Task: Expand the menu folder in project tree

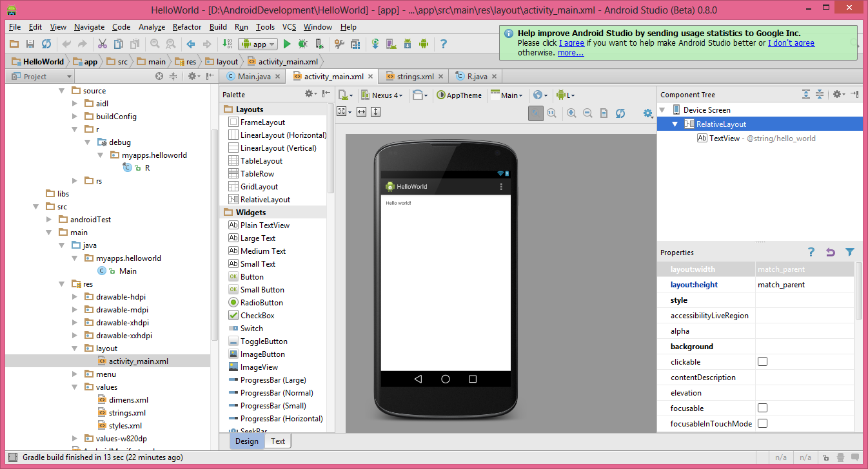Action: [x=75, y=374]
